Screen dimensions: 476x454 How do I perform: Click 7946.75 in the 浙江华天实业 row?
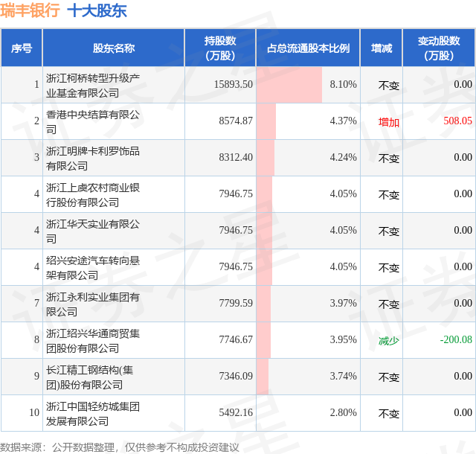[236, 230]
